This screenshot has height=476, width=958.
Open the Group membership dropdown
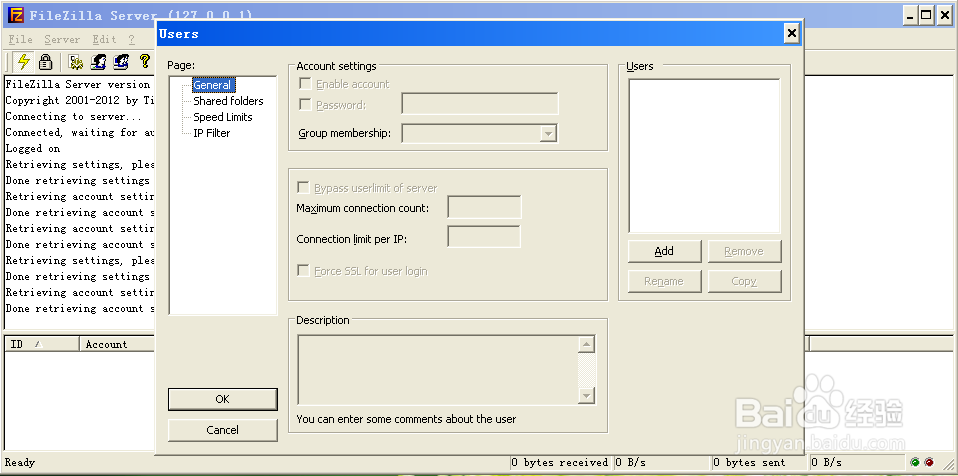[549, 133]
